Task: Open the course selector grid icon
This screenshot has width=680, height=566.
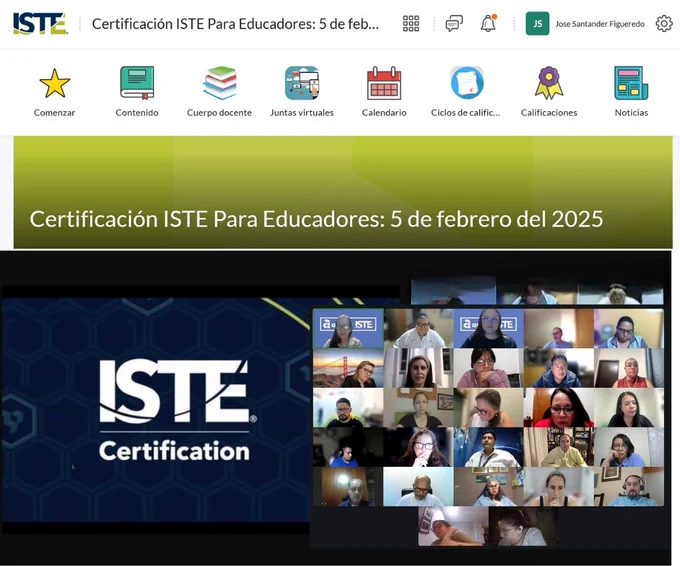Action: [411, 23]
